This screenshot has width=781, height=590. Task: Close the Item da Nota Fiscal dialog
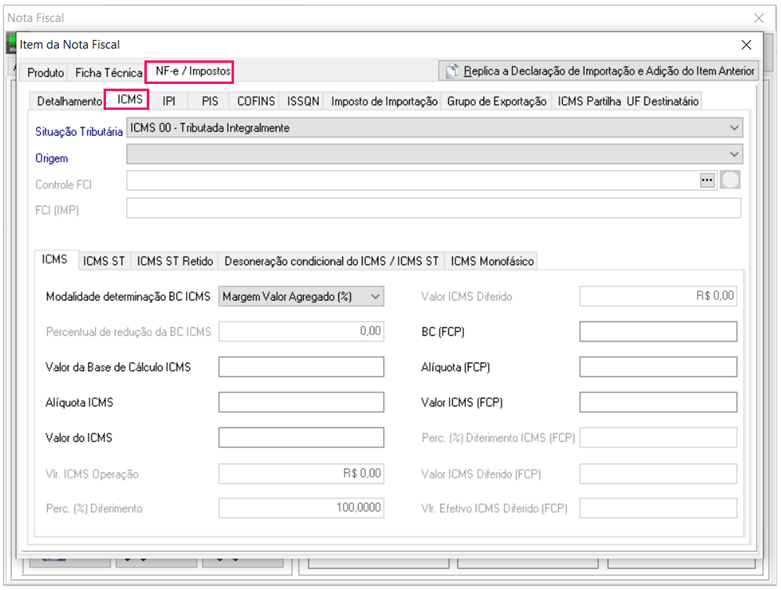click(x=746, y=45)
